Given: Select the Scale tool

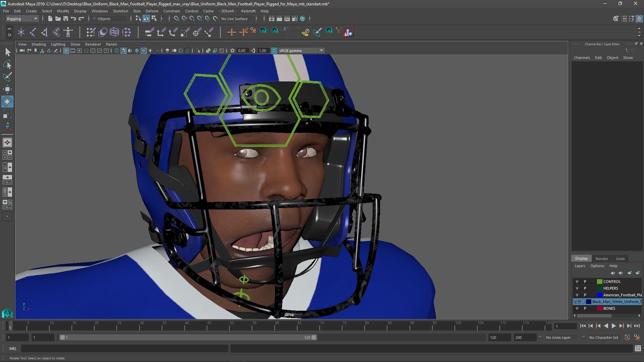Looking at the screenshot, I should 7,114.
